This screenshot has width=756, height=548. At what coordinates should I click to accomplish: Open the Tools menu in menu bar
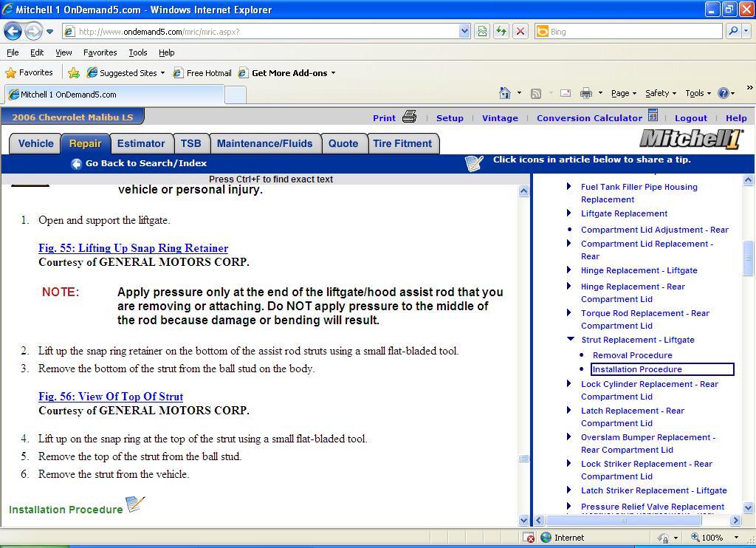click(138, 52)
